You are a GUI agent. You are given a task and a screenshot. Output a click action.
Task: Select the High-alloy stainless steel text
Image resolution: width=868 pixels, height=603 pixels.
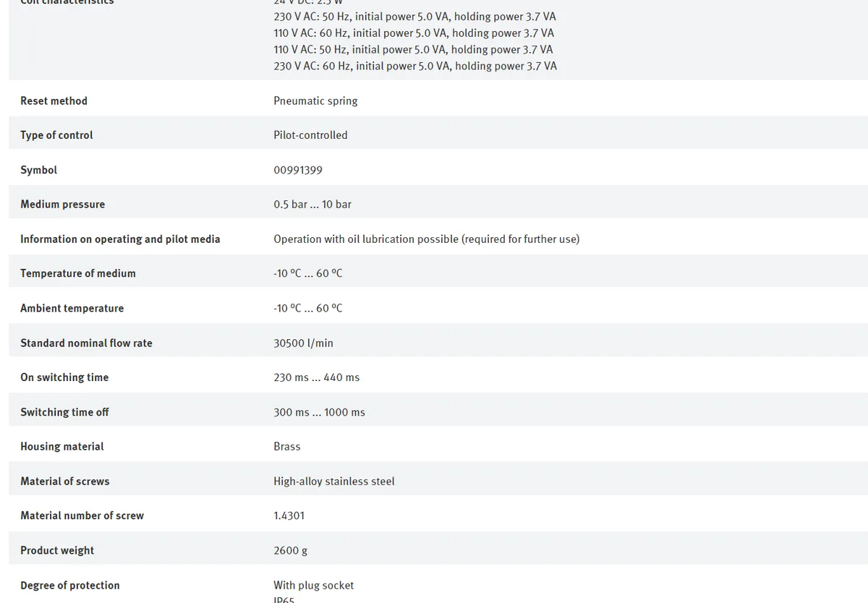click(x=334, y=482)
